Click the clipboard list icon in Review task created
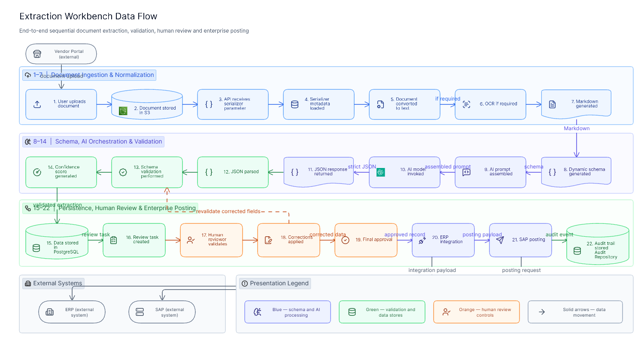The width and height of the screenshot is (644, 345). pyautogui.click(x=114, y=240)
